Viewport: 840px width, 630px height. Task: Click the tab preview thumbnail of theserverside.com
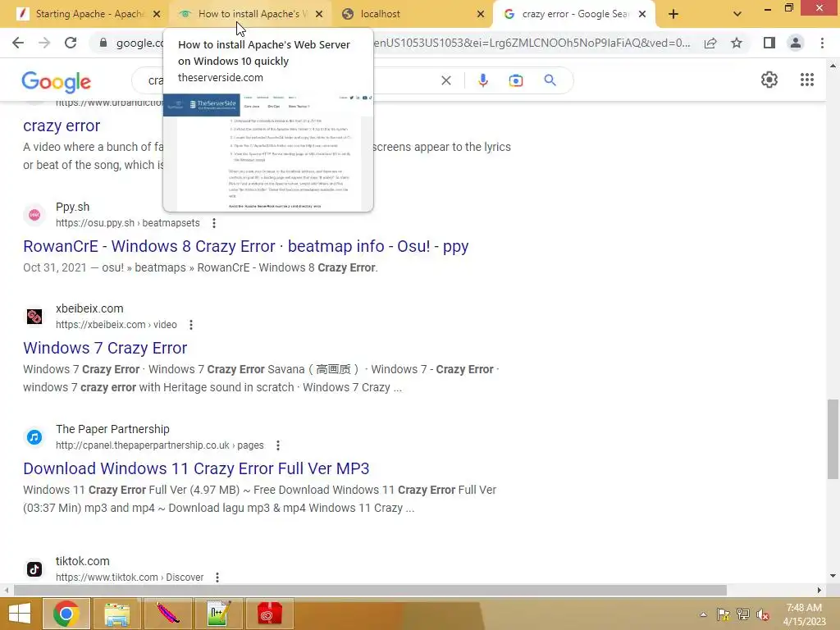point(268,152)
